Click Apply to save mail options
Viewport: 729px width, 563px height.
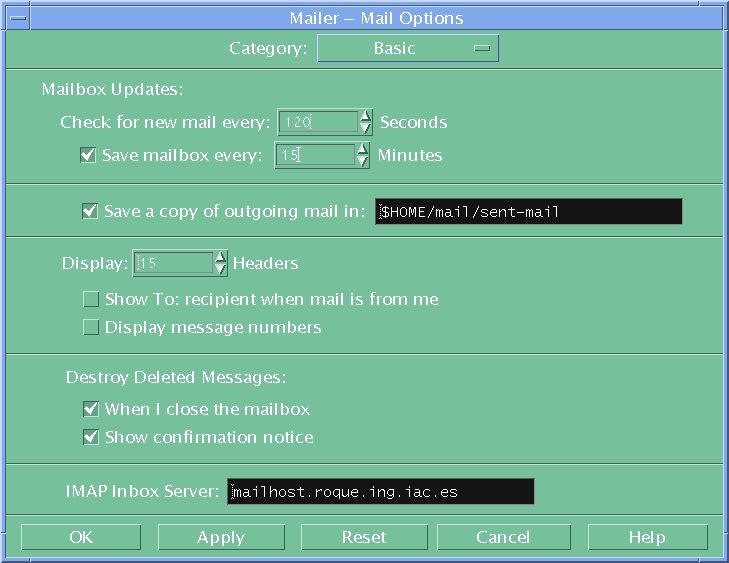click(x=221, y=537)
